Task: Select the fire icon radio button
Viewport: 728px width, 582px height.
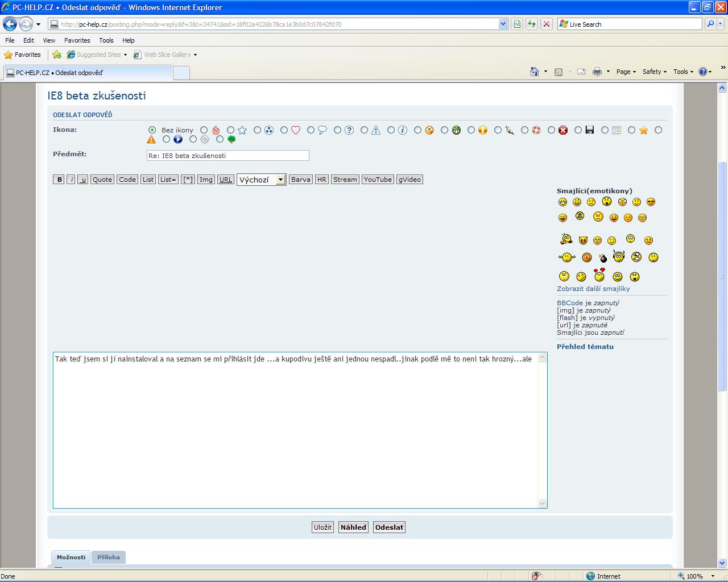Action: click(x=204, y=130)
